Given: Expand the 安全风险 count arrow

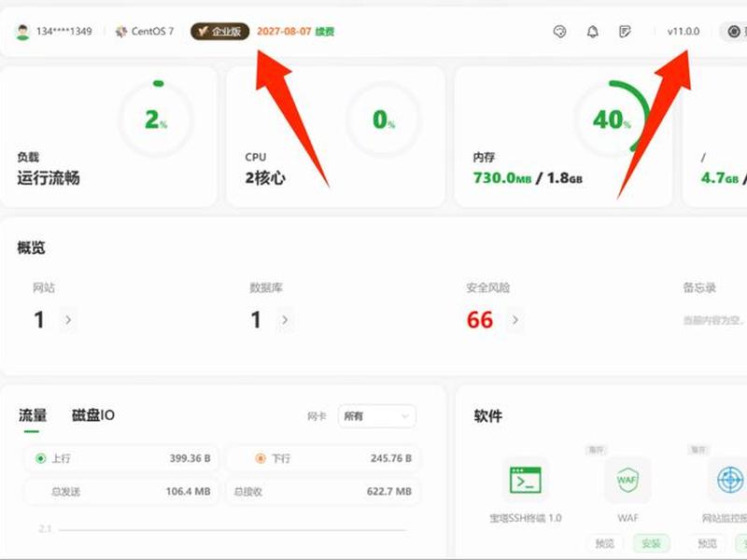Looking at the screenshot, I should pyautogui.click(x=515, y=320).
